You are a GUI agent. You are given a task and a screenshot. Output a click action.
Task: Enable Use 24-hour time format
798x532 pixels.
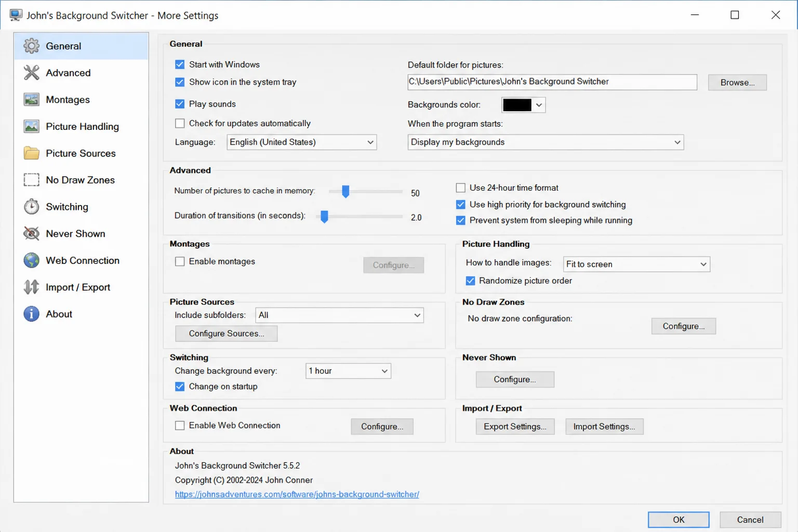tap(460, 188)
